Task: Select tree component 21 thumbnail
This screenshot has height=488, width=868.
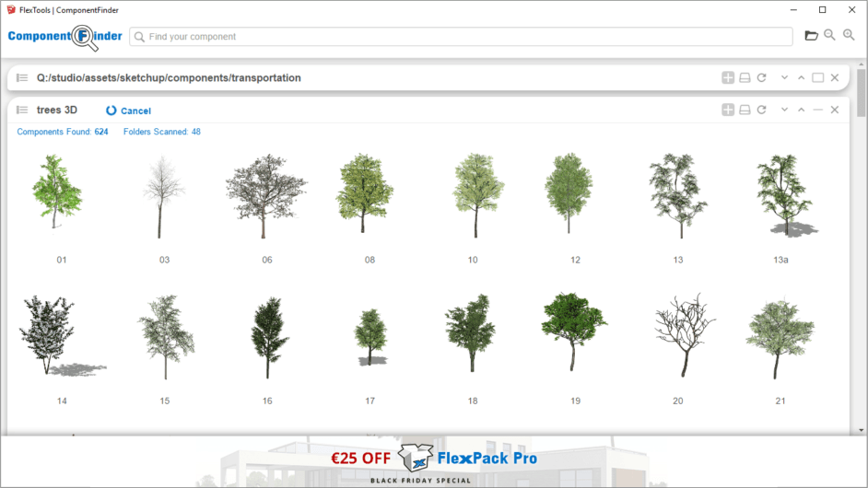Action: coord(780,338)
